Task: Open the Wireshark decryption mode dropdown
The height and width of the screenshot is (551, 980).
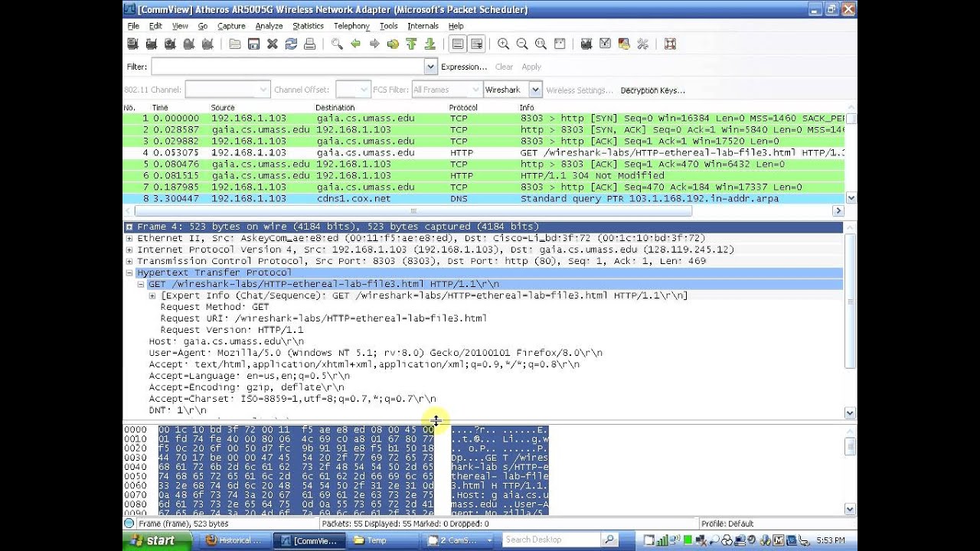Action: tap(512, 90)
